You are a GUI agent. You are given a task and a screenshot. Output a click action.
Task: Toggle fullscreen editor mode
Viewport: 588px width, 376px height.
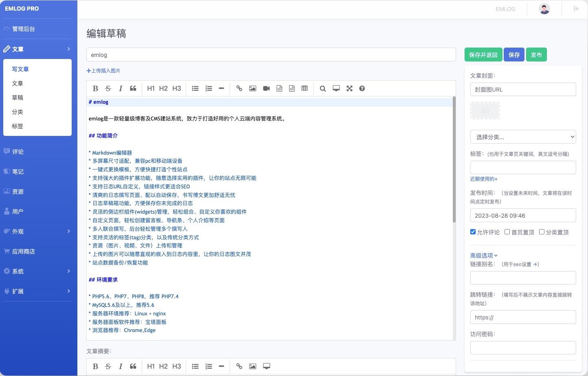pyautogui.click(x=349, y=88)
